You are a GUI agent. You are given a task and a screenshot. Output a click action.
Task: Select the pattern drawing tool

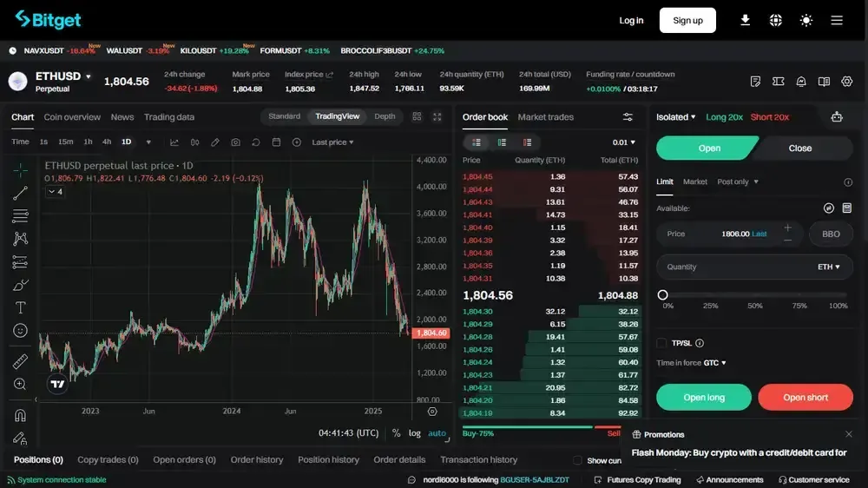coord(21,239)
